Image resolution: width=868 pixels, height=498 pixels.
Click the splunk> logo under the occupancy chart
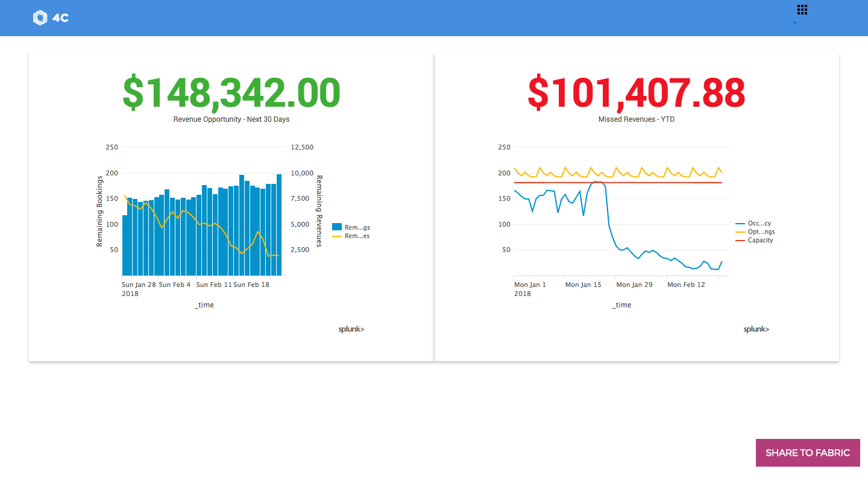coord(756,329)
